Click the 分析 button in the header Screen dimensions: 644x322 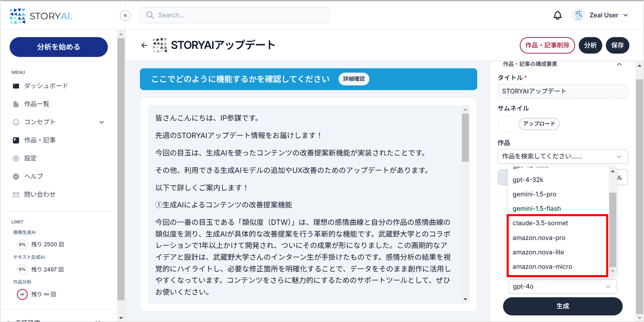pos(590,45)
